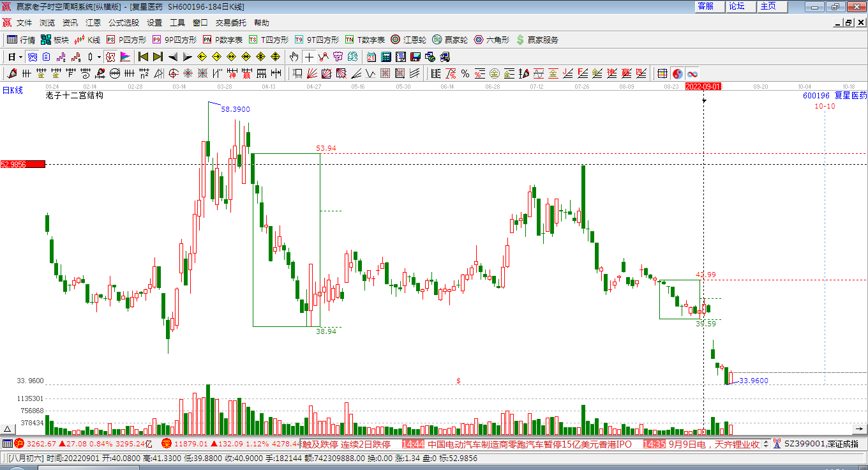The image size is (868, 470).
Task: Open the 赢家轮 wheel tool
Action: pos(450,40)
